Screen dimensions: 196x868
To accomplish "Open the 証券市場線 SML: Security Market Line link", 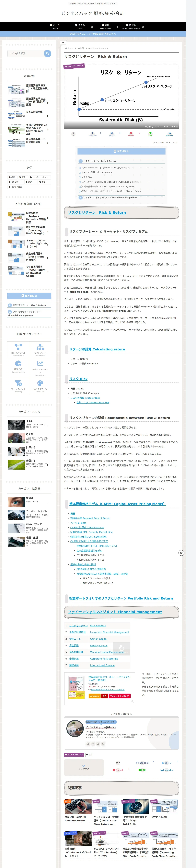I will 91,532.
